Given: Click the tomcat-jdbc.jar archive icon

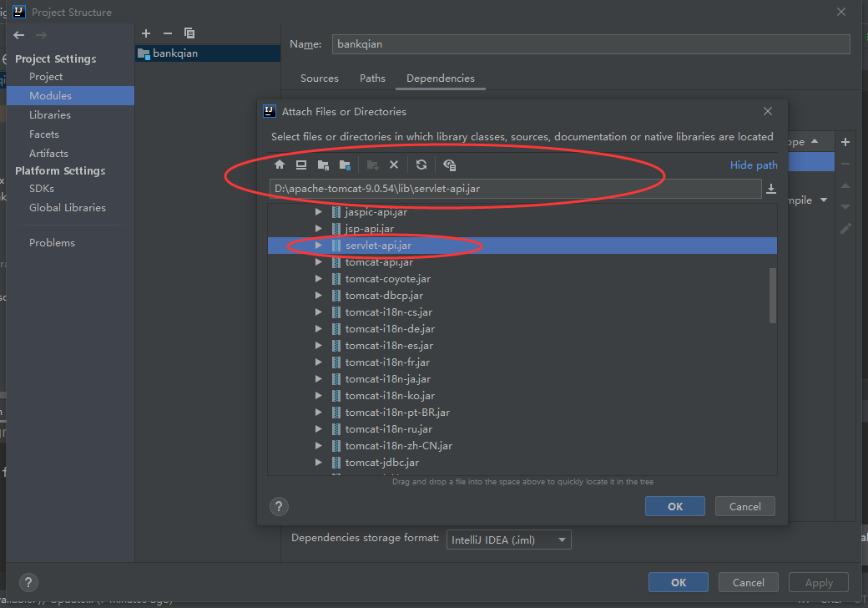Looking at the screenshot, I should 336,463.
